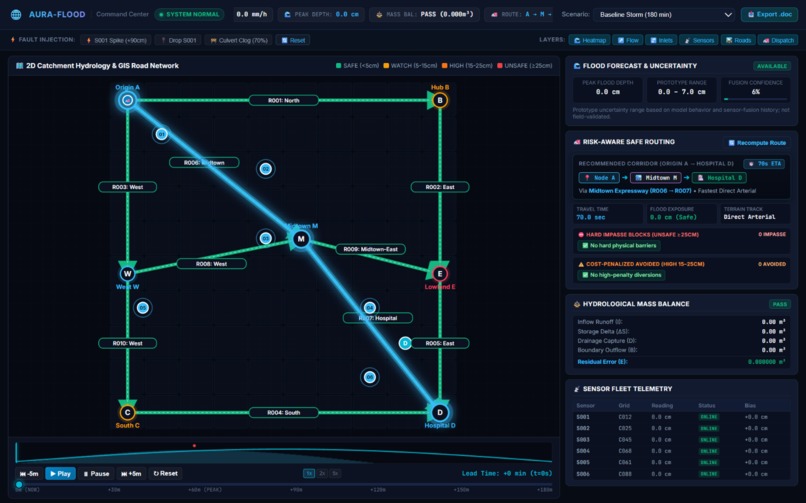
Task: Set playback speed to 1x
Action: (309, 473)
